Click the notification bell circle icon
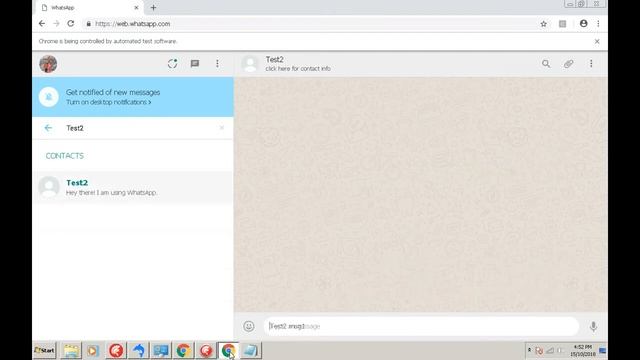 [49, 97]
